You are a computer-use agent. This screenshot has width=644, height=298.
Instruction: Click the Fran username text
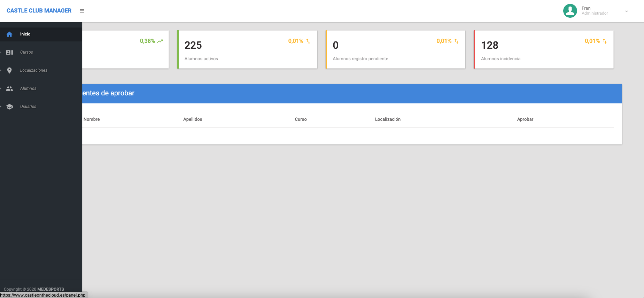tap(586, 8)
